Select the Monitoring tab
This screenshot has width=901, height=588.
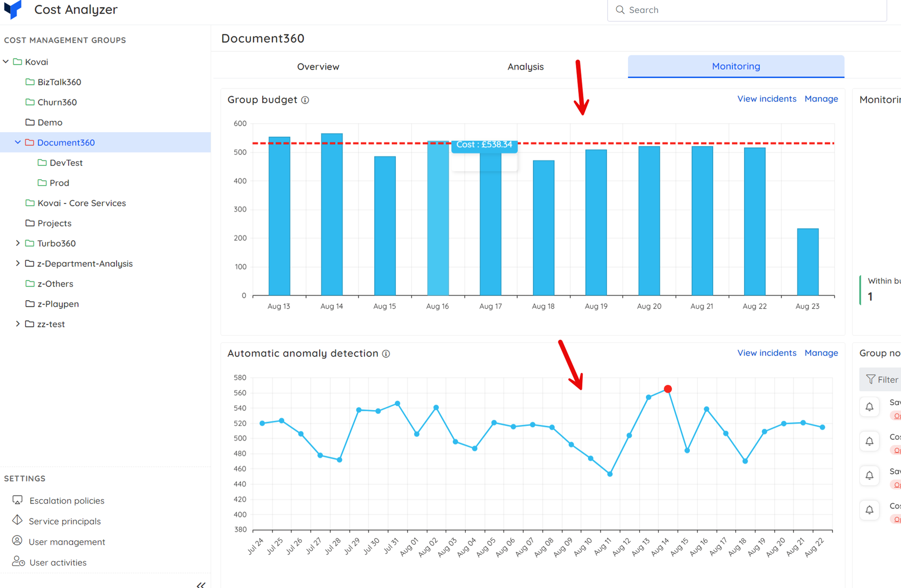click(x=736, y=66)
